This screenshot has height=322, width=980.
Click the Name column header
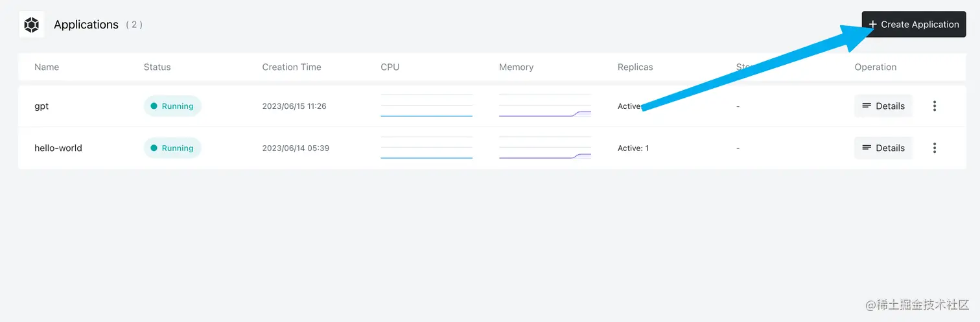pos(47,67)
